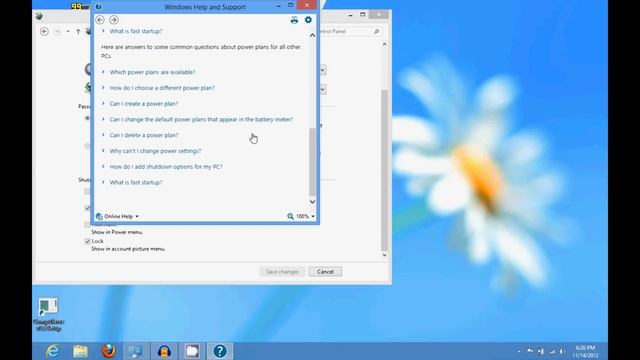
Task: Open 'Can I create a power plan?' topic
Action: point(144,104)
